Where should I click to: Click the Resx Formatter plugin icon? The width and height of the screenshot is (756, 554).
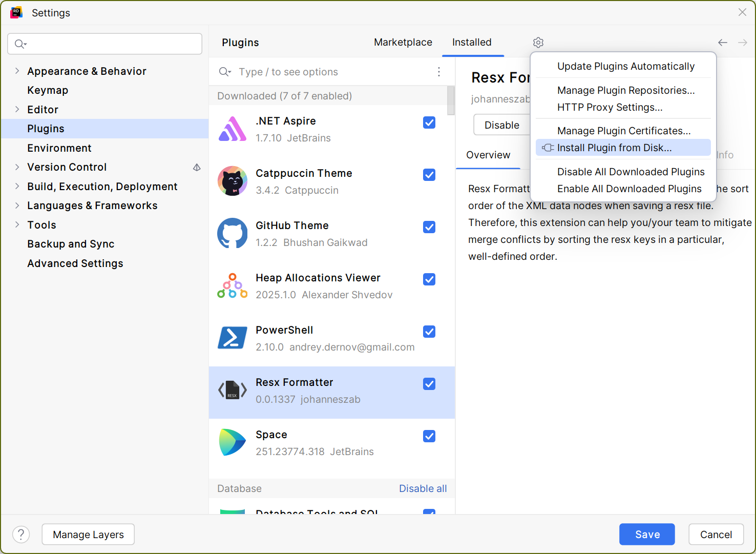233,390
